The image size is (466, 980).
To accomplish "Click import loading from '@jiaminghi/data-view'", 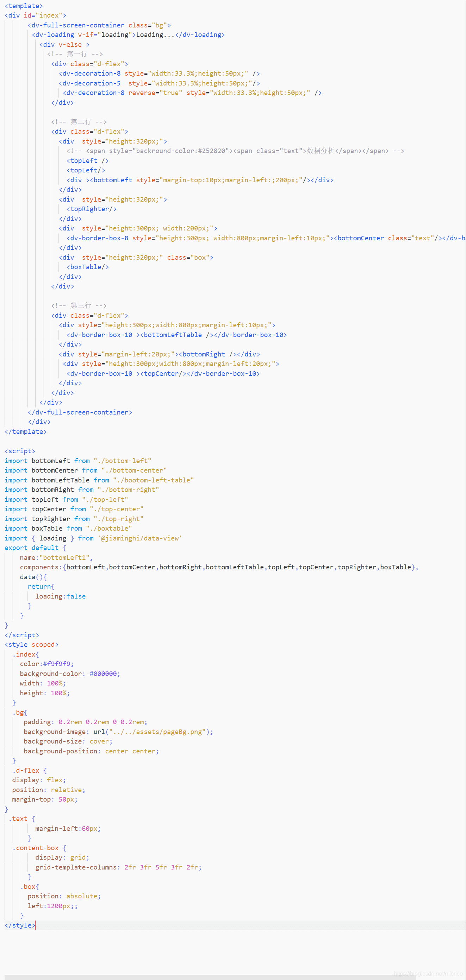I will pyautogui.click(x=93, y=538).
